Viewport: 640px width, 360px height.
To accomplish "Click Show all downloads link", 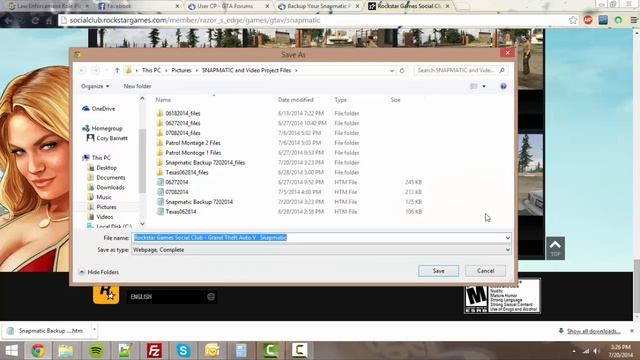I will pyautogui.click(x=593, y=331).
